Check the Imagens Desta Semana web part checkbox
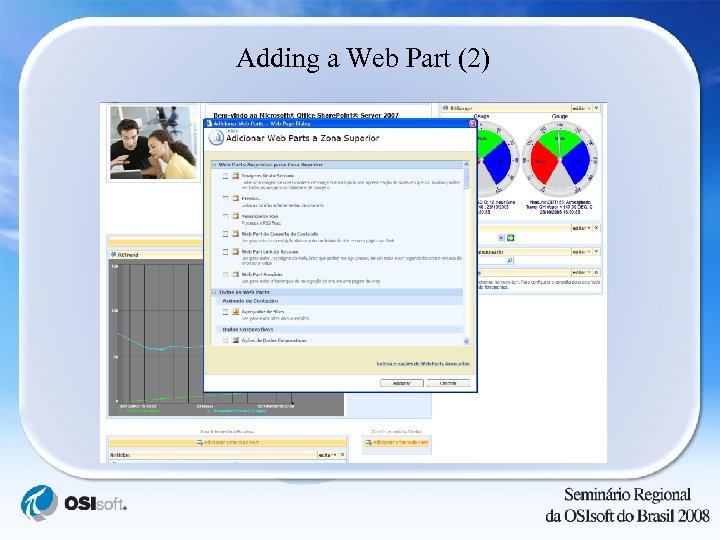The width and height of the screenshot is (720, 540). [x=225, y=176]
